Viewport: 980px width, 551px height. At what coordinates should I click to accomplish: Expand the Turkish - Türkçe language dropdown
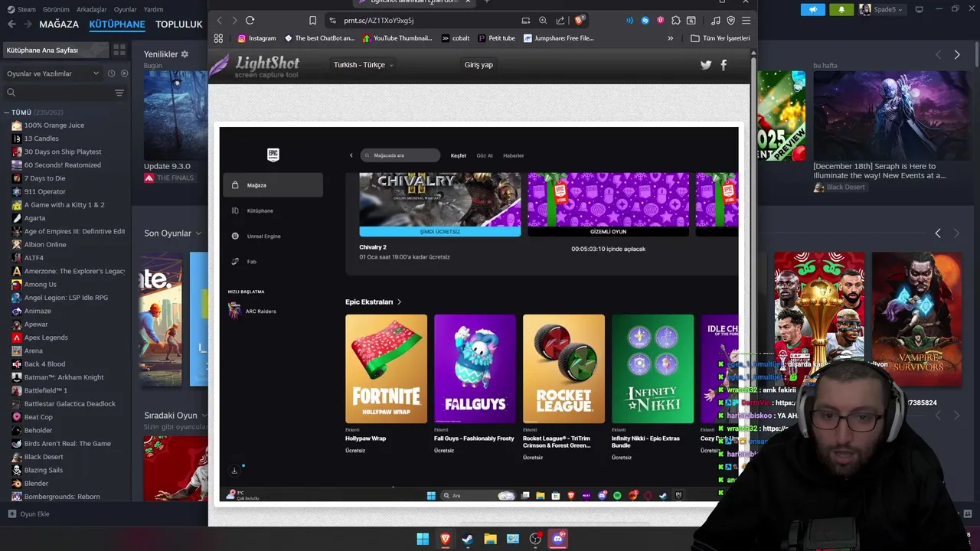pos(364,65)
